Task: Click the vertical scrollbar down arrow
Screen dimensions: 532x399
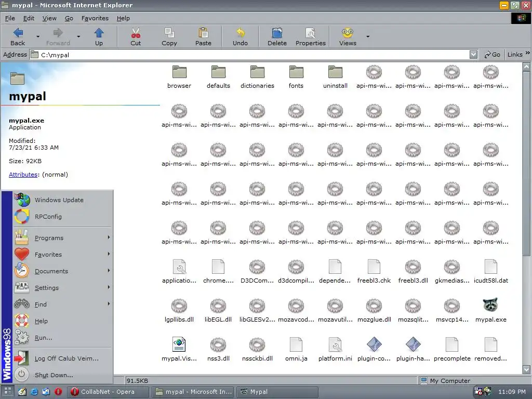Action: click(x=526, y=369)
